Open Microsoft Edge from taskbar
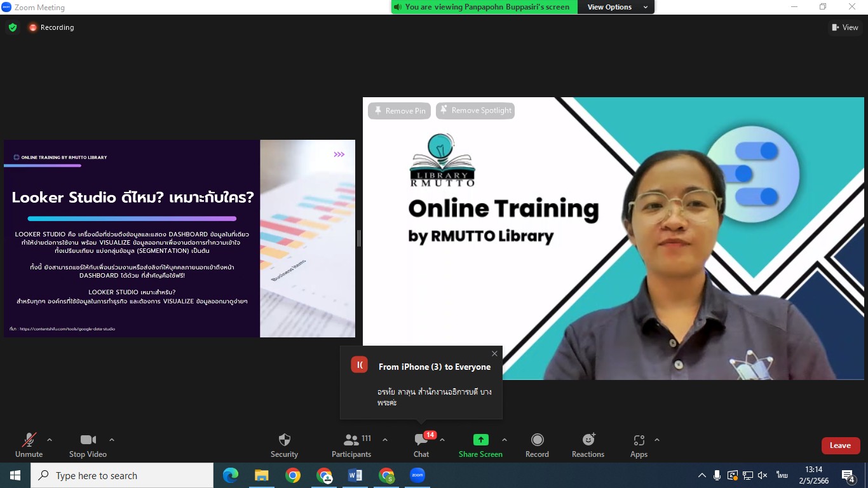This screenshot has height=488, width=868. click(x=231, y=475)
